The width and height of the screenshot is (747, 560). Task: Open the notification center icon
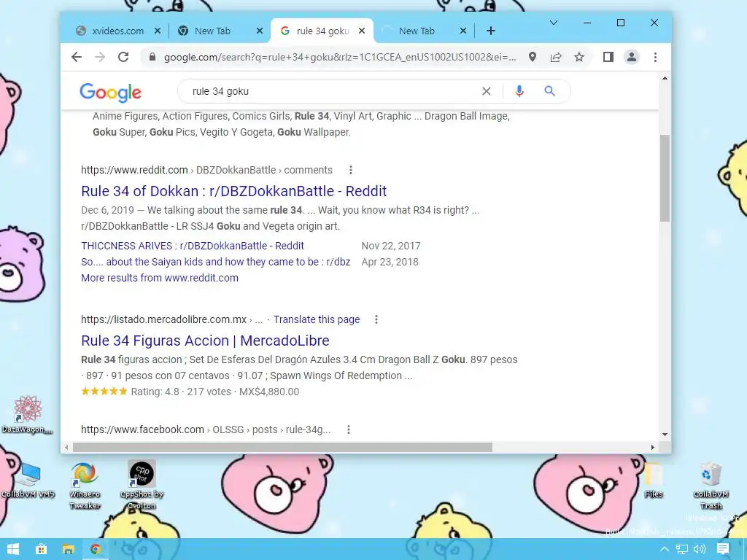coord(723,550)
